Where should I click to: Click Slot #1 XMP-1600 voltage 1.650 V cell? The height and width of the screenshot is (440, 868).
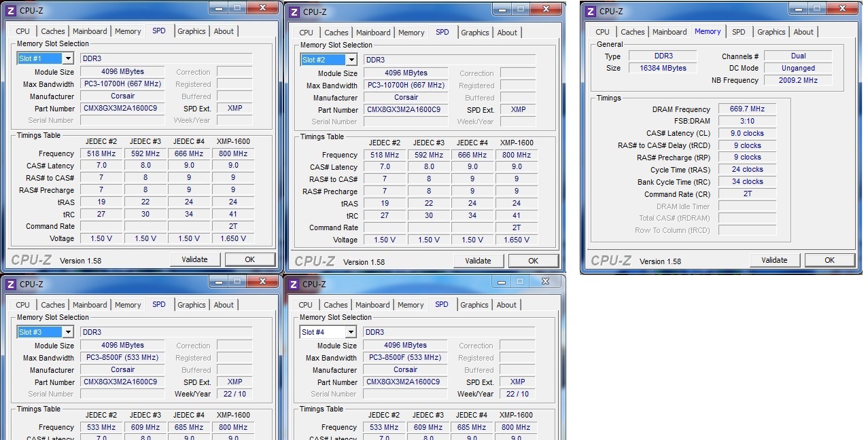pyautogui.click(x=233, y=238)
